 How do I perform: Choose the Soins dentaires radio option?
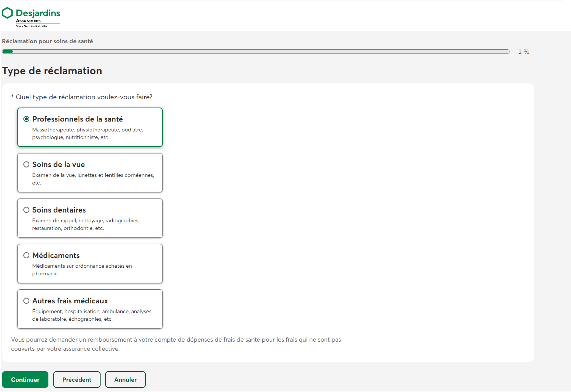[x=26, y=210]
